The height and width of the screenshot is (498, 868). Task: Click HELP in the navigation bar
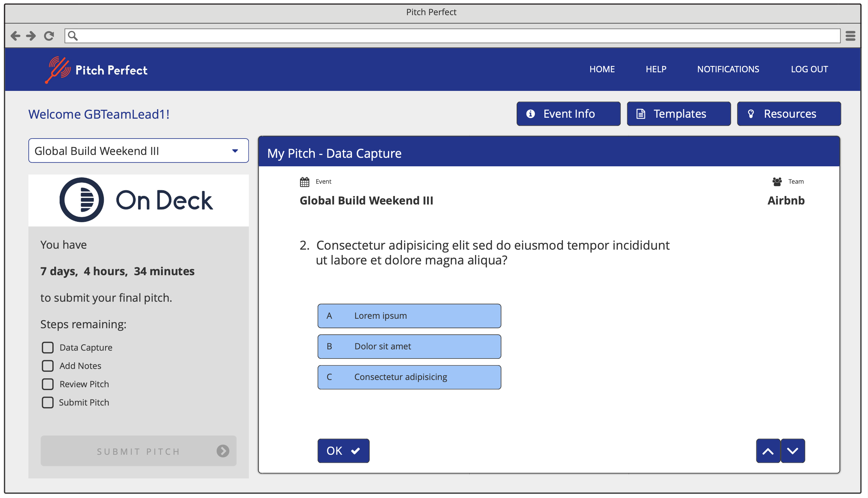click(656, 69)
